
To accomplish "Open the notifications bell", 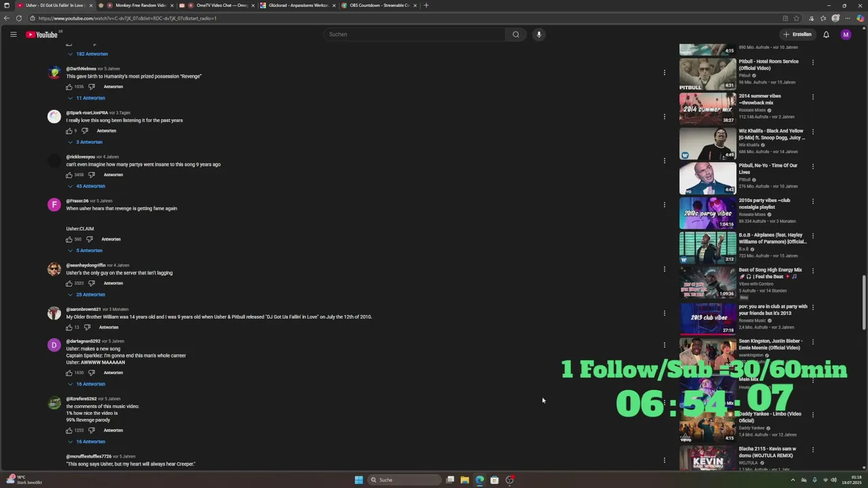I will tap(826, 35).
